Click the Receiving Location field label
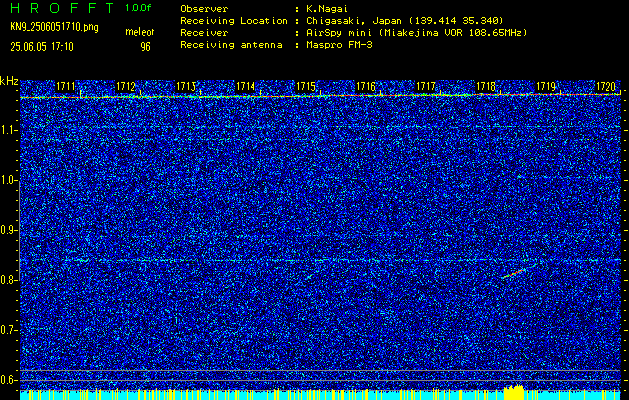Screen dimensions: 629x400 click(234, 20)
